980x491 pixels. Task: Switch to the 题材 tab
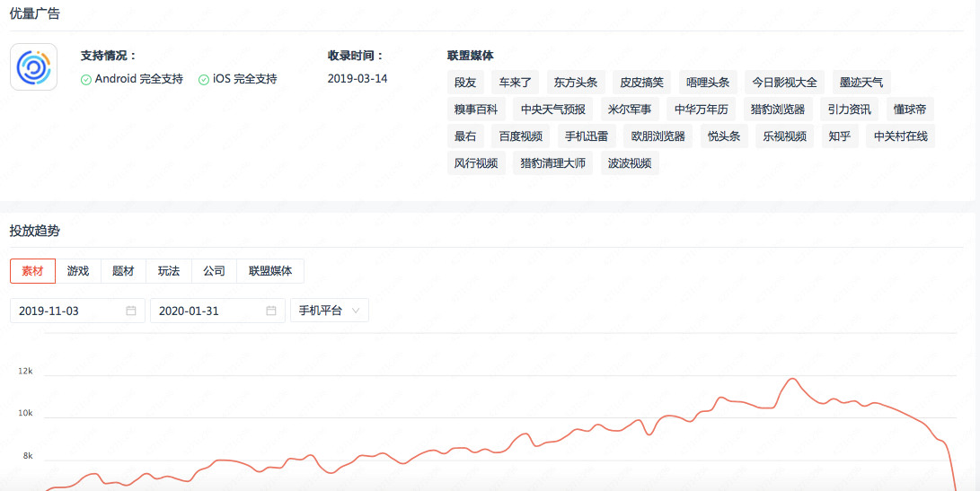pyautogui.click(x=123, y=271)
